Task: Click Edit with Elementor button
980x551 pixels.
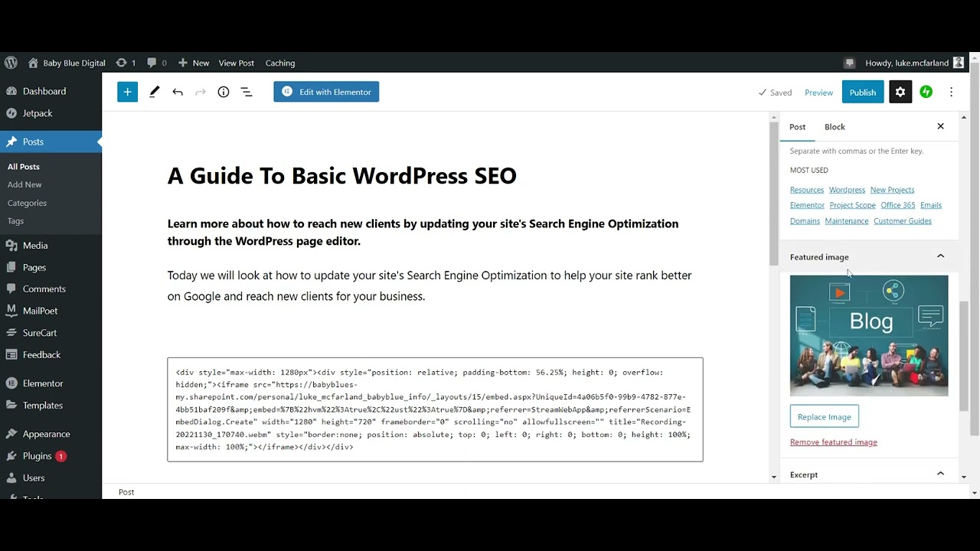Action: click(326, 92)
